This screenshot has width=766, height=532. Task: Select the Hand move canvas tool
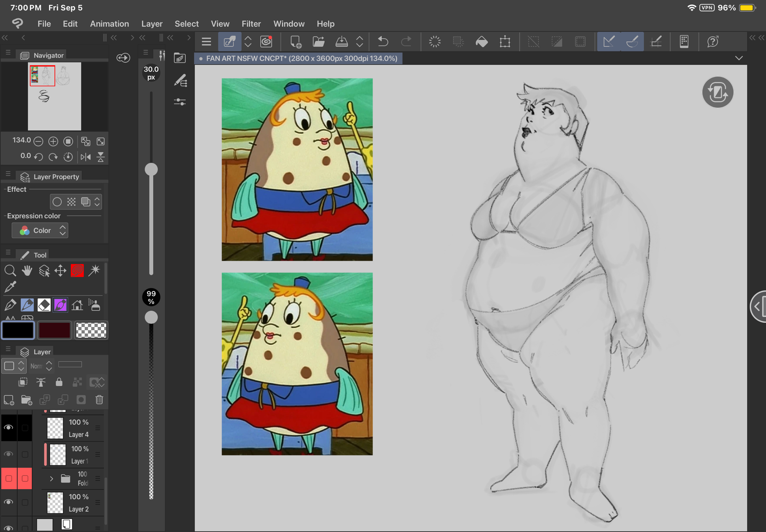tap(27, 271)
